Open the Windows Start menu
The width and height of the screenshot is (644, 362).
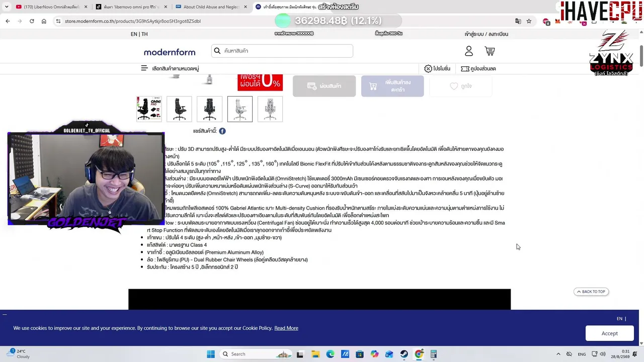pos(211,354)
